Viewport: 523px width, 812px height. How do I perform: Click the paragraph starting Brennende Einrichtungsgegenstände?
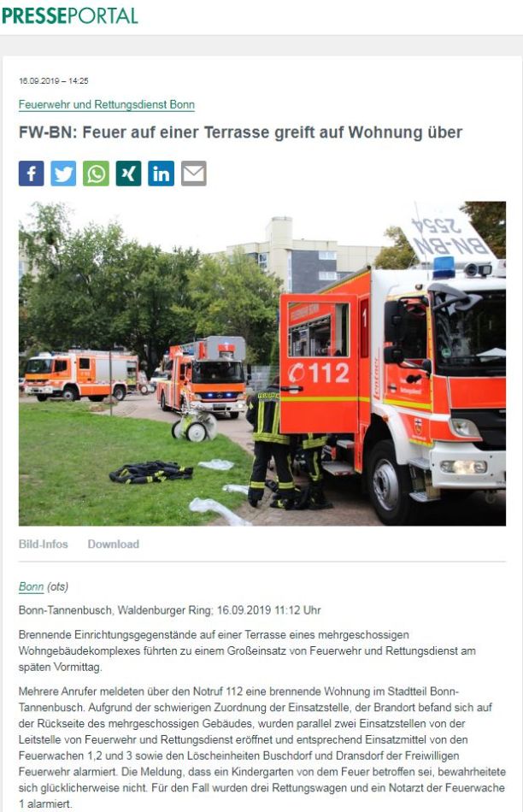point(247,650)
